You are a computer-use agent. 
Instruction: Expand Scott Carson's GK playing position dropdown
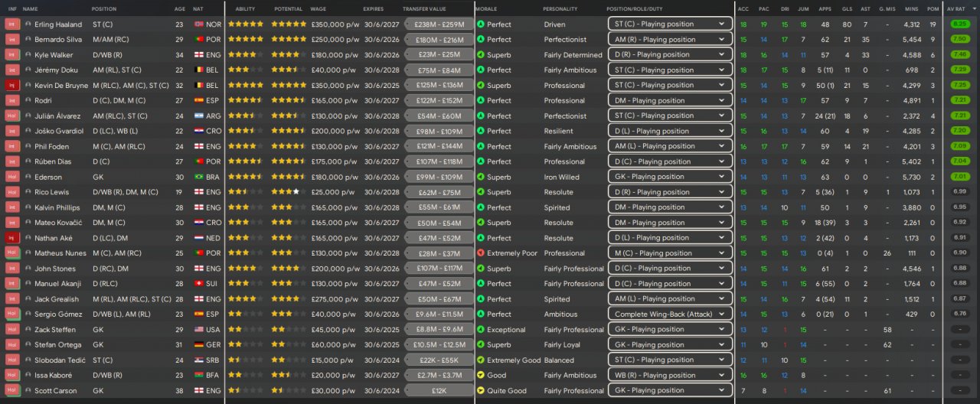pos(670,390)
